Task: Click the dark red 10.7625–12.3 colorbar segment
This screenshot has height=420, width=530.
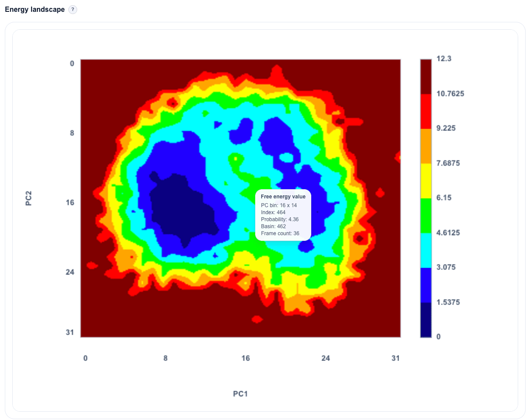Action: pyautogui.click(x=426, y=76)
